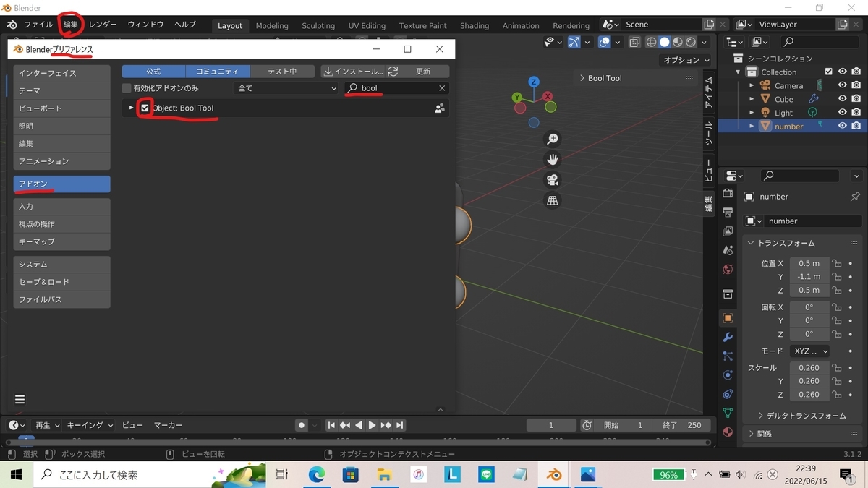The width and height of the screenshot is (868, 488).
Task: Open rotation モード XYZ dropdown
Action: [809, 351]
